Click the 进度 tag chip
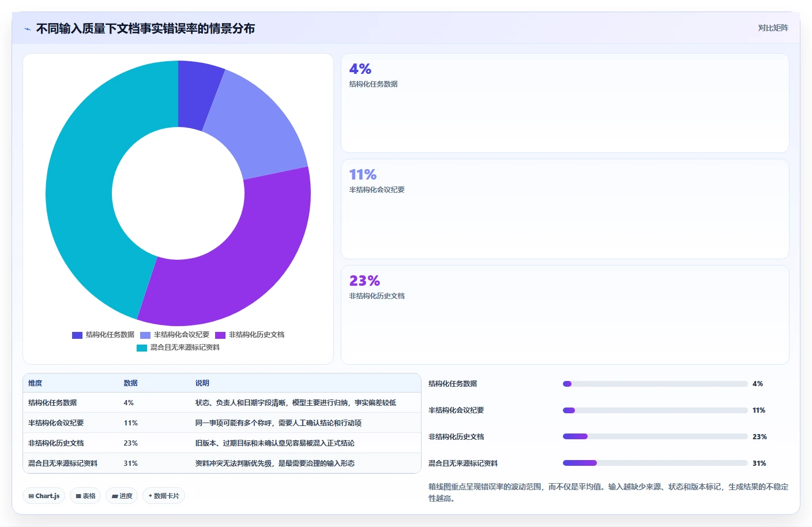The image size is (812, 527). coord(122,496)
